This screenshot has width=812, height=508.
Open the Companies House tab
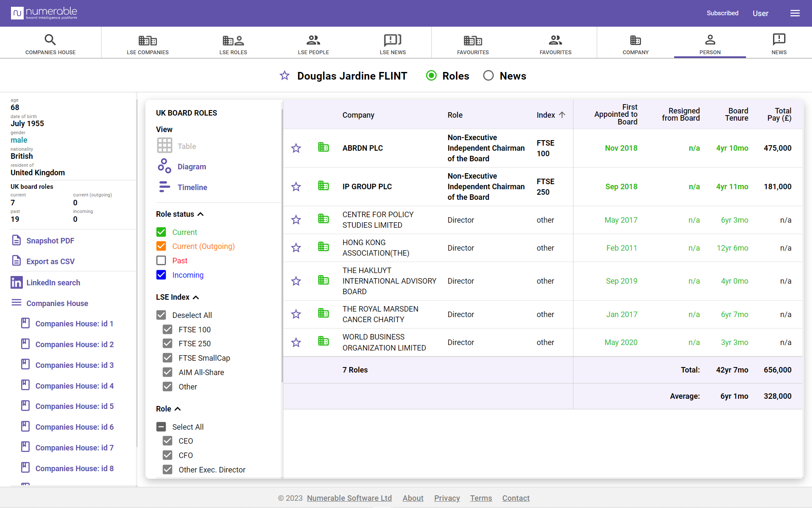point(50,44)
